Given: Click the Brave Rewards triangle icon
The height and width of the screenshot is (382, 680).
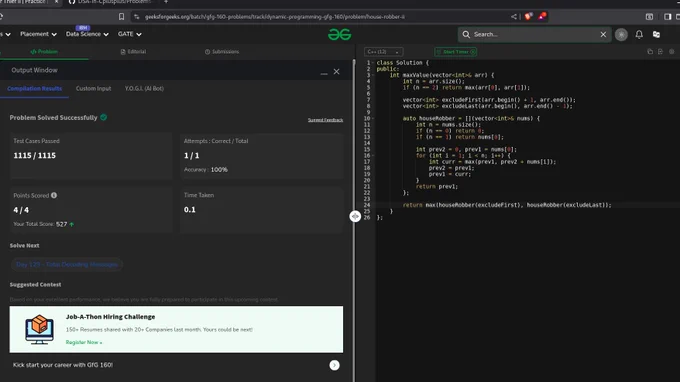Looking at the screenshot, I should [x=542, y=16].
